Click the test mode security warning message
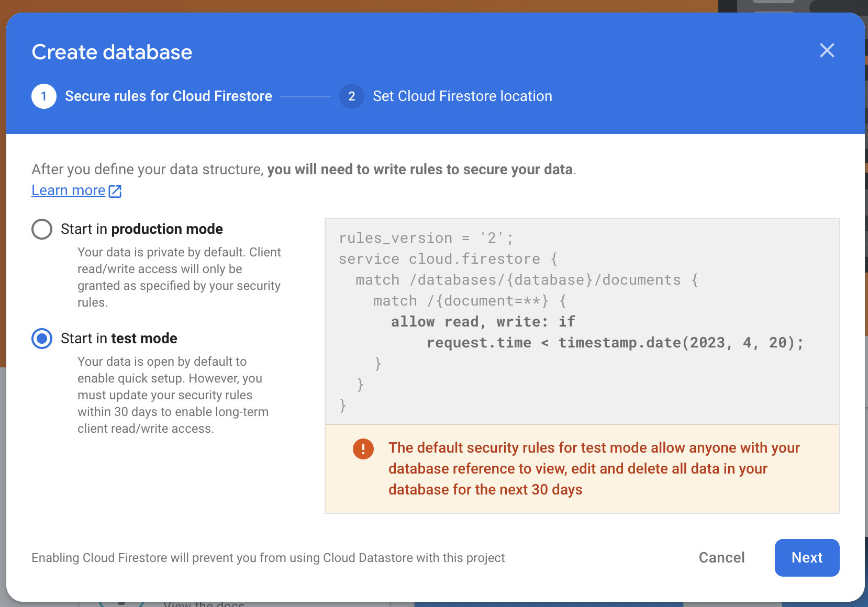Screen dimensions: 868x607 pyautogui.click(x=594, y=469)
